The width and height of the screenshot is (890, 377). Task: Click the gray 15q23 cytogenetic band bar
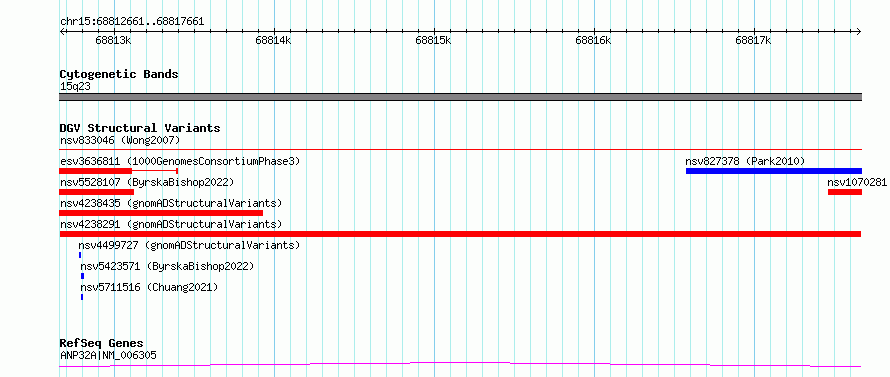[x=460, y=97]
